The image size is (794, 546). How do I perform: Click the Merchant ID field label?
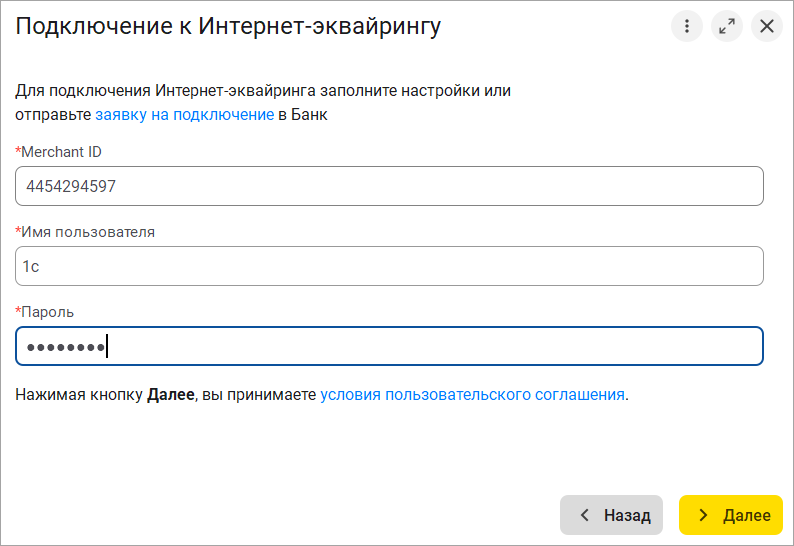[x=61, y=152]
